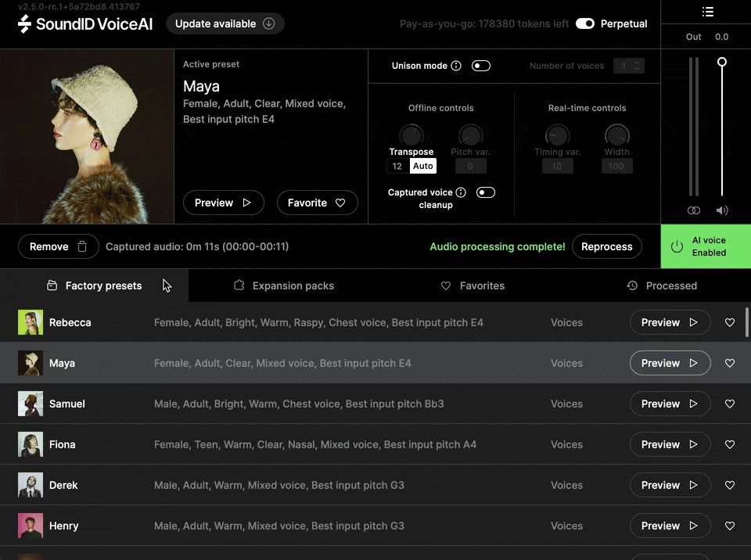Click the Reprocess button
This screenshot has height=560, width=751.
click(x=607, y=246)
